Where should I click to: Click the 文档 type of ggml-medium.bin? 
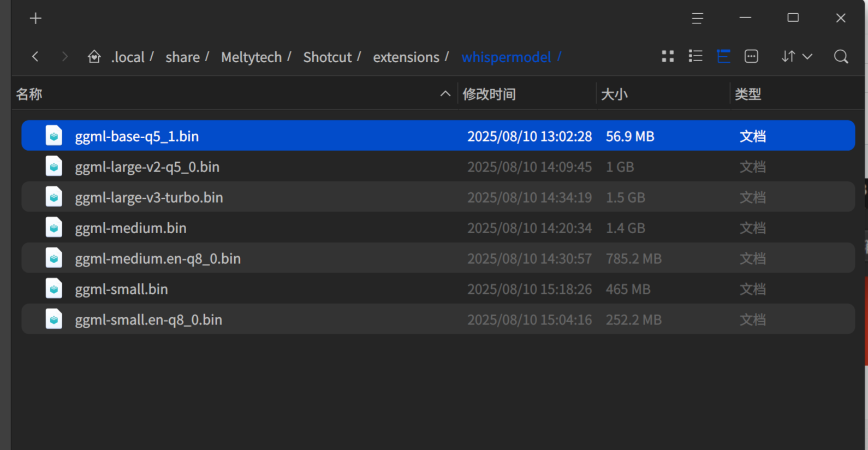(752, 228)
